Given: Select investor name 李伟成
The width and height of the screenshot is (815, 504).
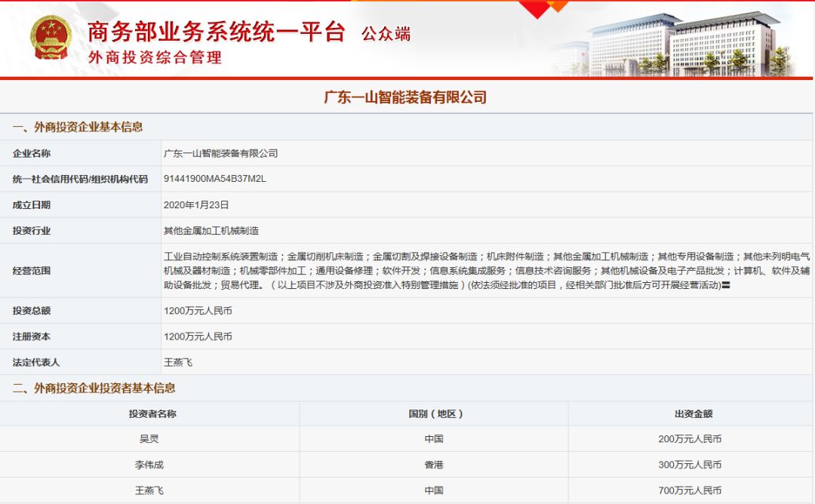Looking at the screenshot, I should [x=149, y=465].
